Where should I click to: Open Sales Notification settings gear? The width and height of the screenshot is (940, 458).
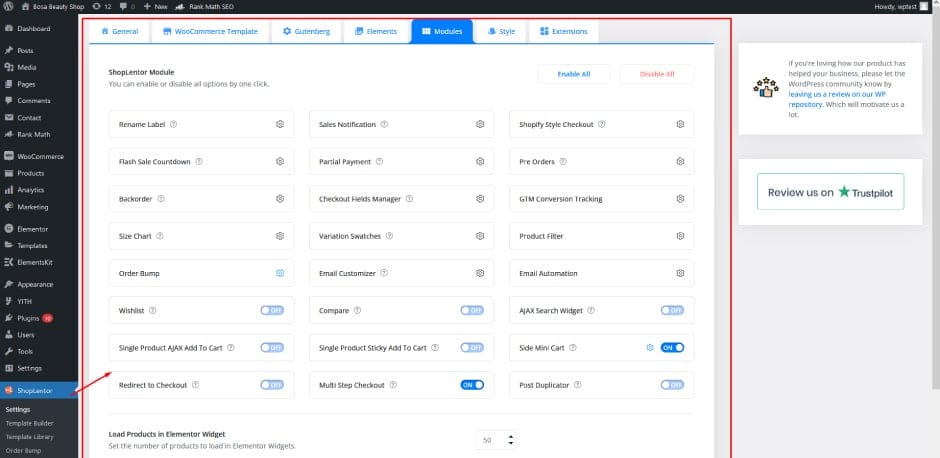[480, 124]
